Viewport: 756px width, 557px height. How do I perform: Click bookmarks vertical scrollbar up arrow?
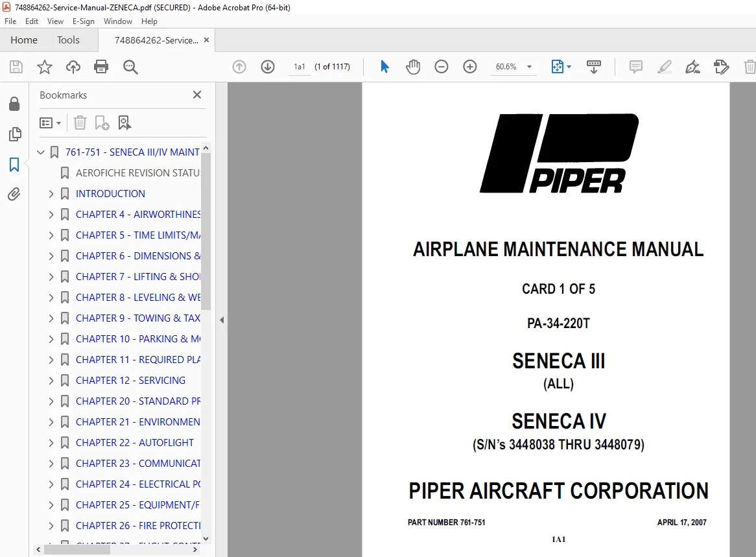click(206, 148)
